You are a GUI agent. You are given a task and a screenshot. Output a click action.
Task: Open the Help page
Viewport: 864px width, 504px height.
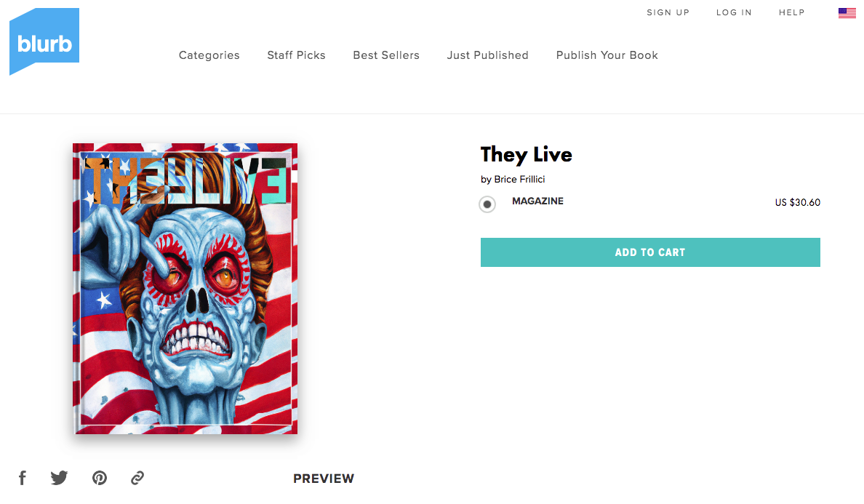click(792, 12)
